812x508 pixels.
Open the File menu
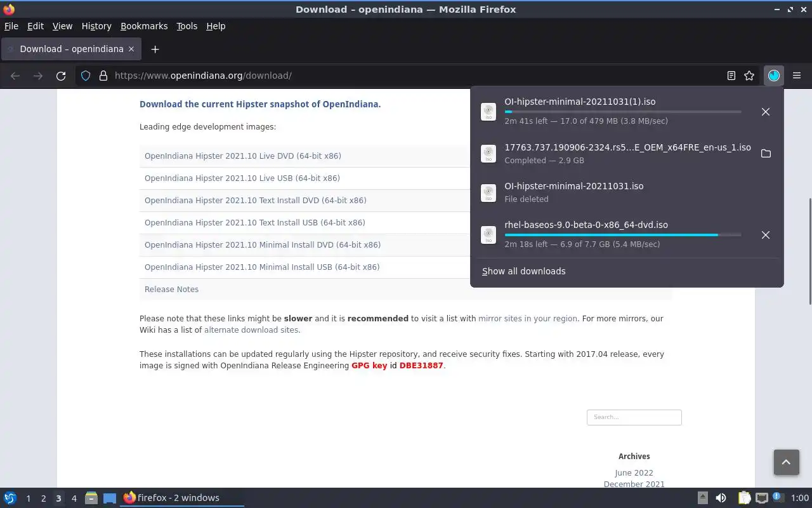coord(11,26)
